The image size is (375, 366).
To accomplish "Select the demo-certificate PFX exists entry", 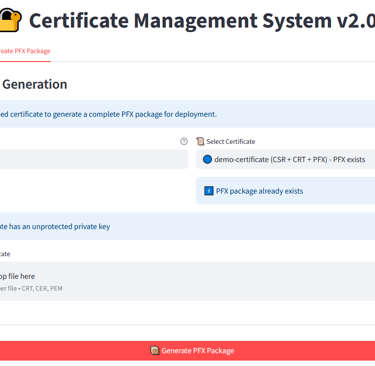I will pos(290,159).
